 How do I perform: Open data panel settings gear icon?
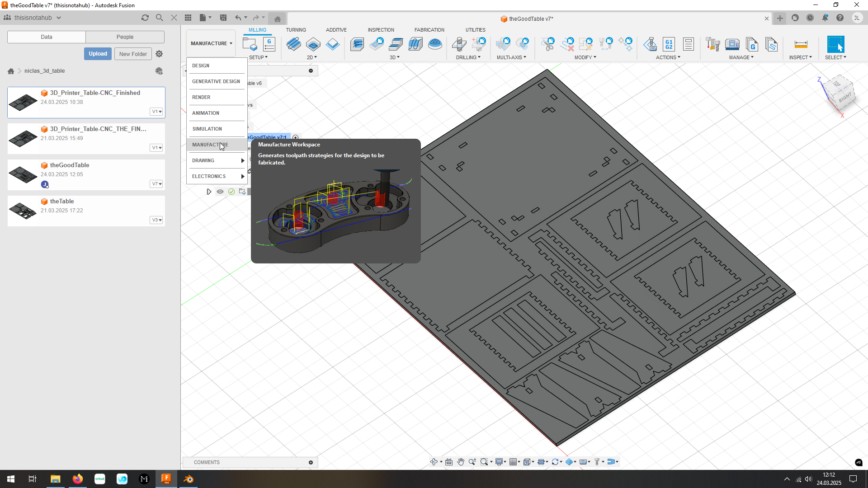coord(159,54)
